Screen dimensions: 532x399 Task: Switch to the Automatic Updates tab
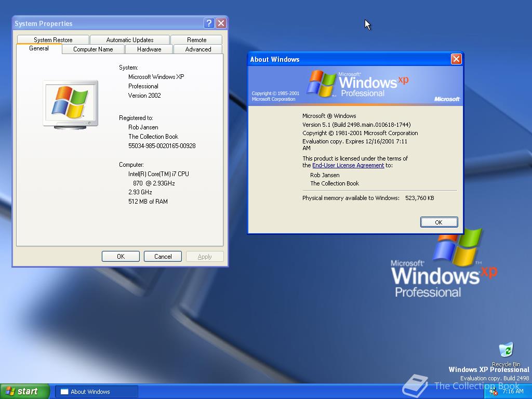tap(129, 39)
